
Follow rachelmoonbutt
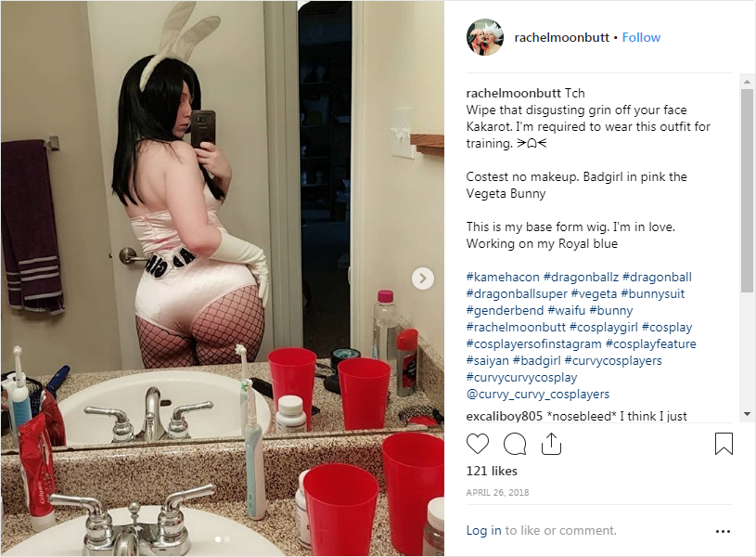click(x=641, y=37)
